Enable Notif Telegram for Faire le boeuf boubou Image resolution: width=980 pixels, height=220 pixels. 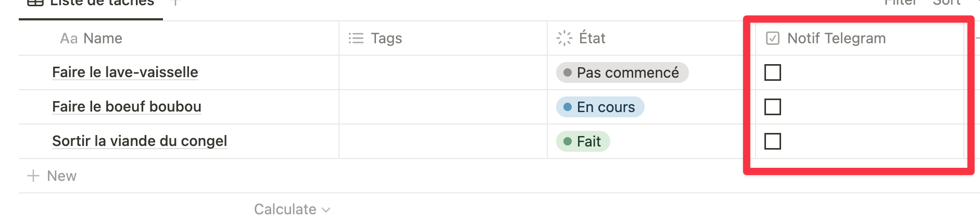coord(773,107)
